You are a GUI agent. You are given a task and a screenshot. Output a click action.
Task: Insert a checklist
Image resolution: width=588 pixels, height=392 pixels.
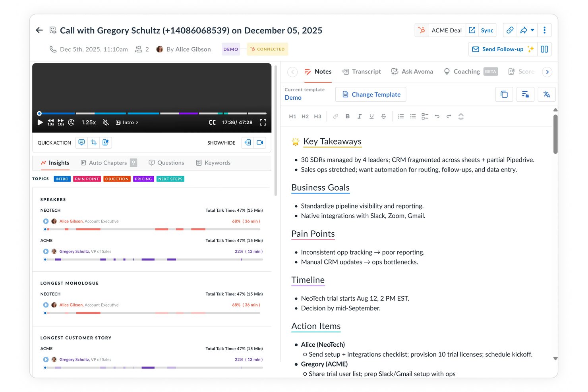(425, 116)
